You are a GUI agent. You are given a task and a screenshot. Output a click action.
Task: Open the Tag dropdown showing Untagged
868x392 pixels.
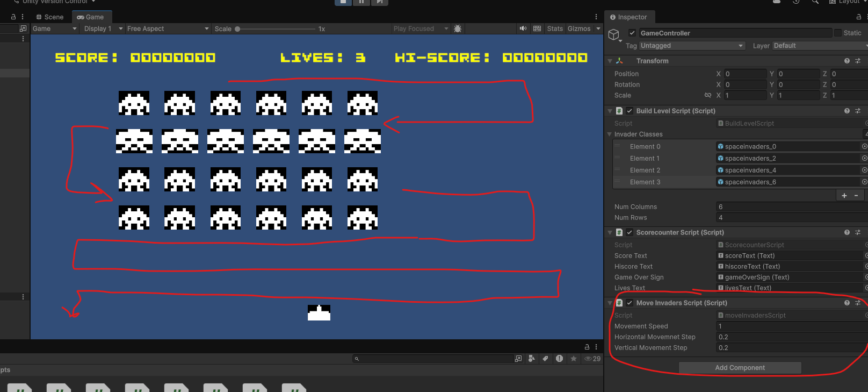(x=692, y=46)
